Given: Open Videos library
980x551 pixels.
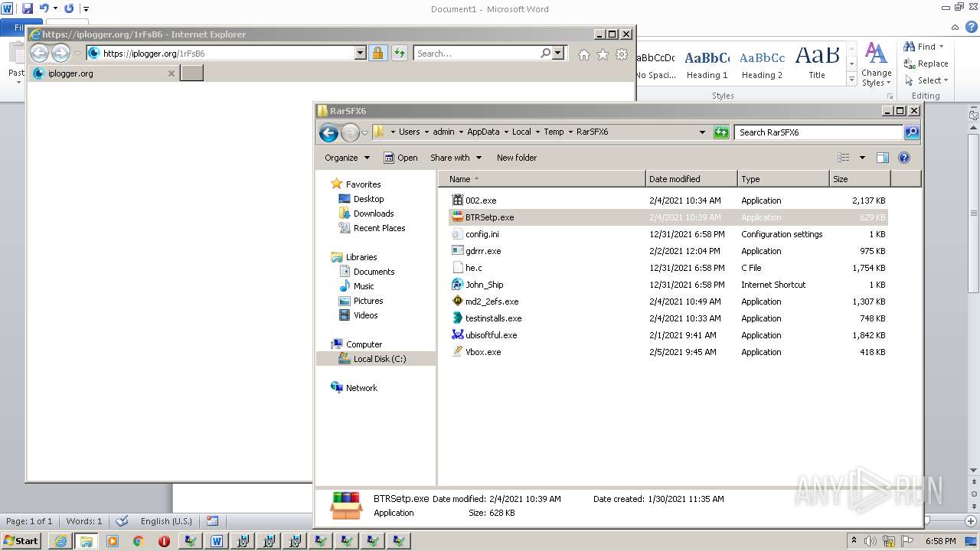Looking at the screenshot, I should point(365,315).
